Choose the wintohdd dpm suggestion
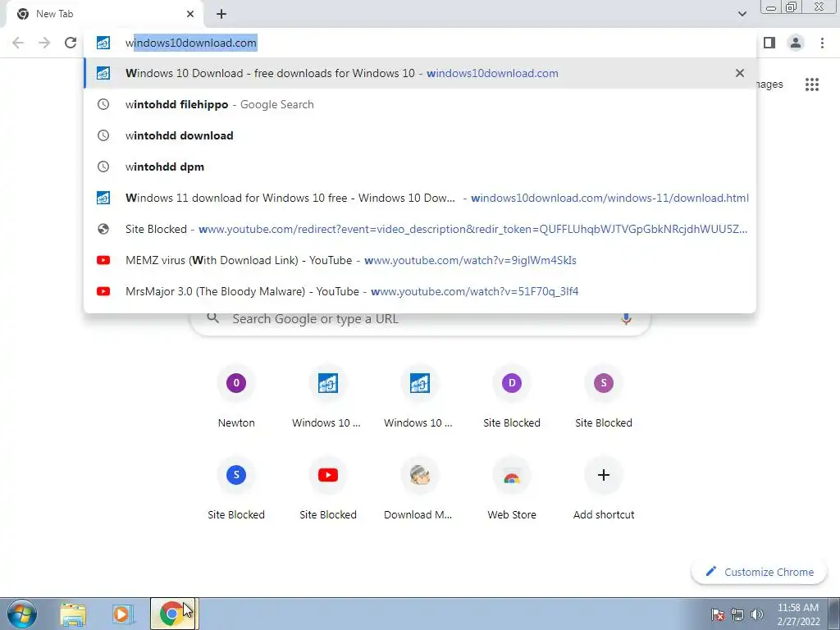 tap(420, 167)
